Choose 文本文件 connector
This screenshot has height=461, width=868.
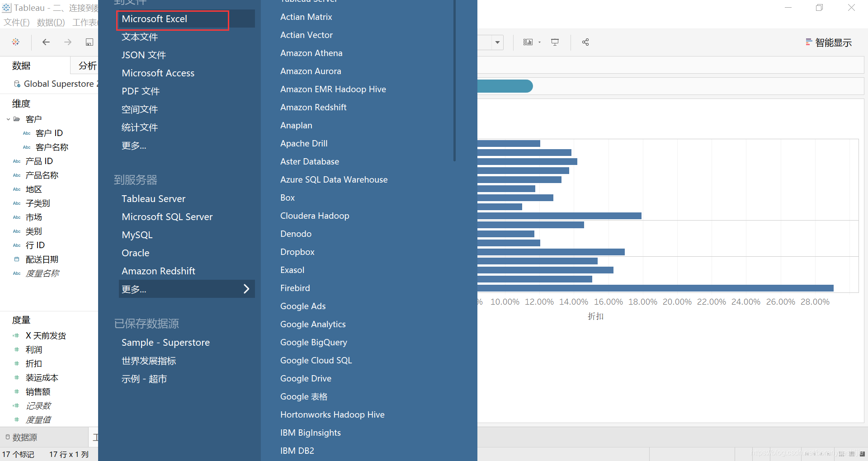click(140, 37)
